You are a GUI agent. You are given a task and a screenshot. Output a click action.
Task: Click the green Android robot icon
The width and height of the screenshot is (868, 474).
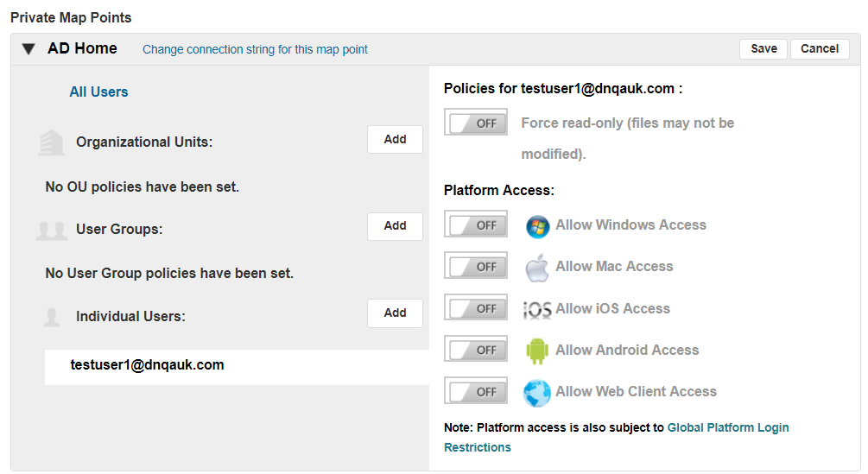point(537,351)
